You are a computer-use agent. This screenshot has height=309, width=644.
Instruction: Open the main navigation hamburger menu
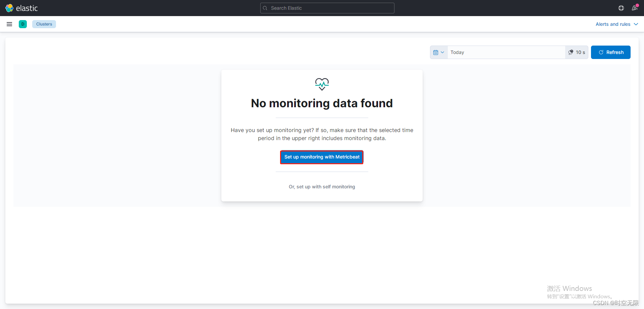tap(9, 24)
